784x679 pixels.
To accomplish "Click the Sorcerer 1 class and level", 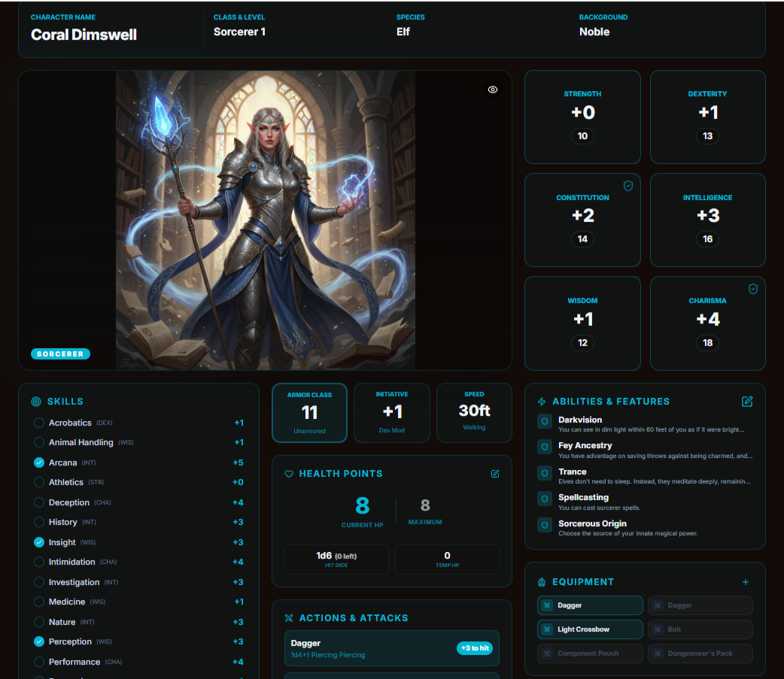I will 239,32.
